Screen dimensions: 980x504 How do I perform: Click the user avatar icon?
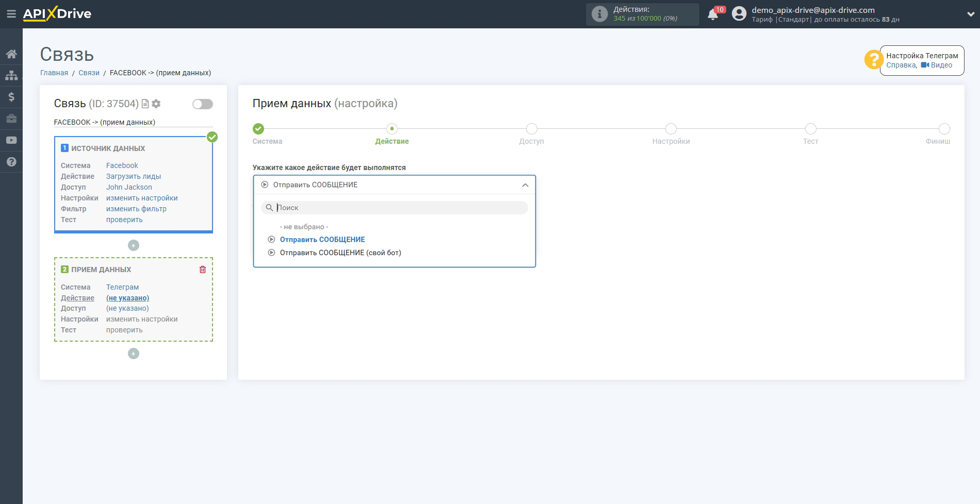click(x=739, y=14)
